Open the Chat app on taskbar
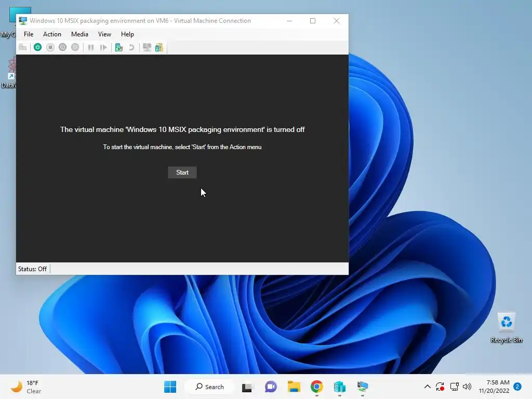Image resolution: width=532 pixels, height=399 pixels. (x=271, y=387)
